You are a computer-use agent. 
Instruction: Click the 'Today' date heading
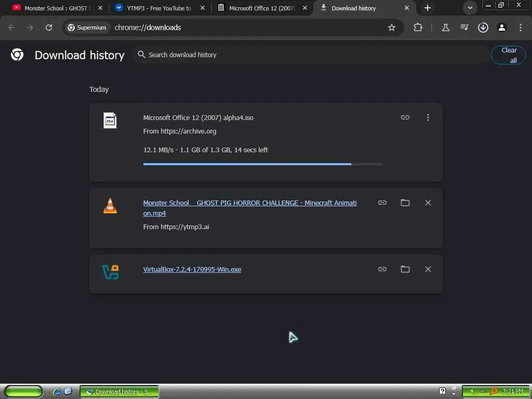point(99,89)
